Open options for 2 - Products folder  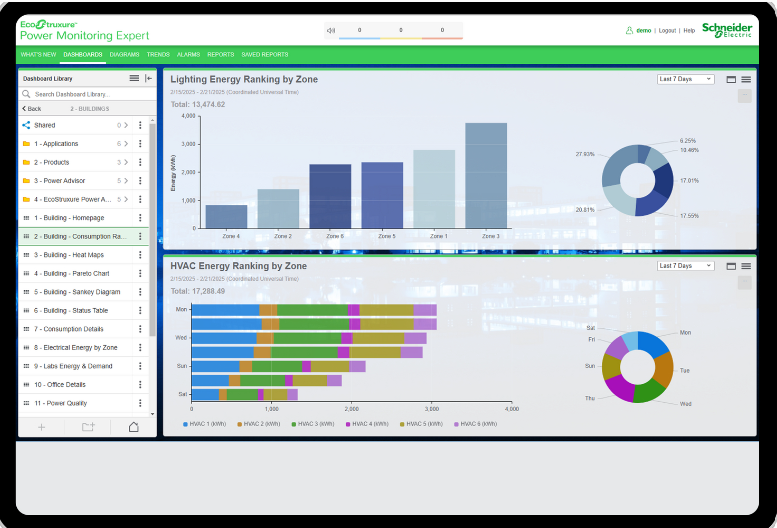click(140, 162)
